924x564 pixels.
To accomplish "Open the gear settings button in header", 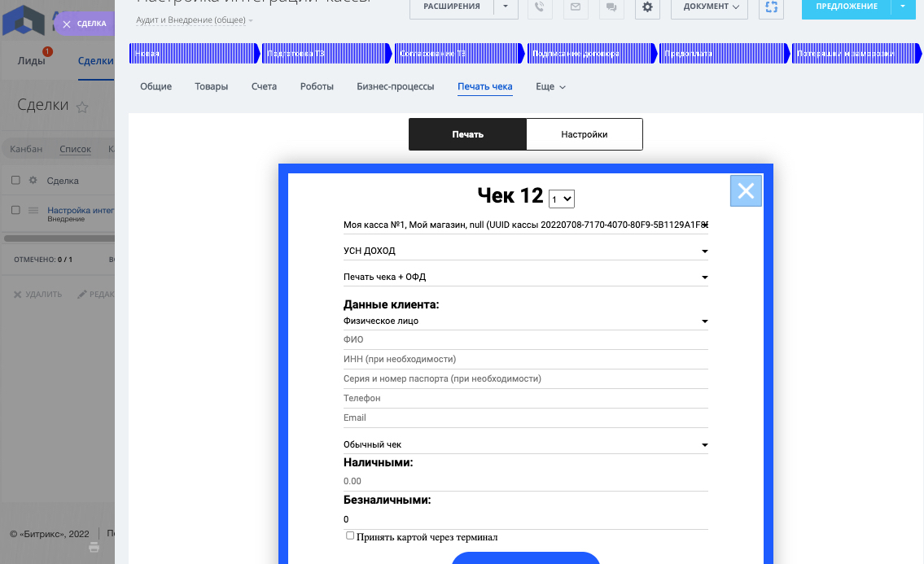I will (648, 7).
